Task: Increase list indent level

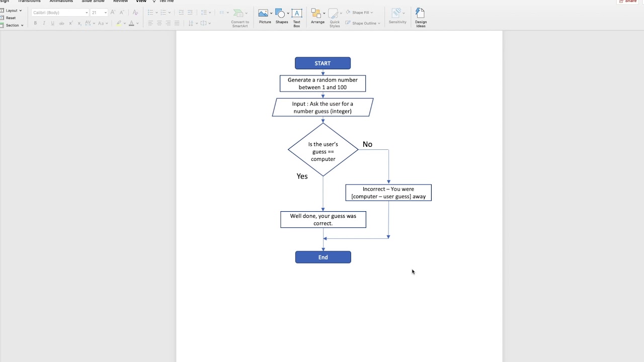Action: tap(190, 13)
